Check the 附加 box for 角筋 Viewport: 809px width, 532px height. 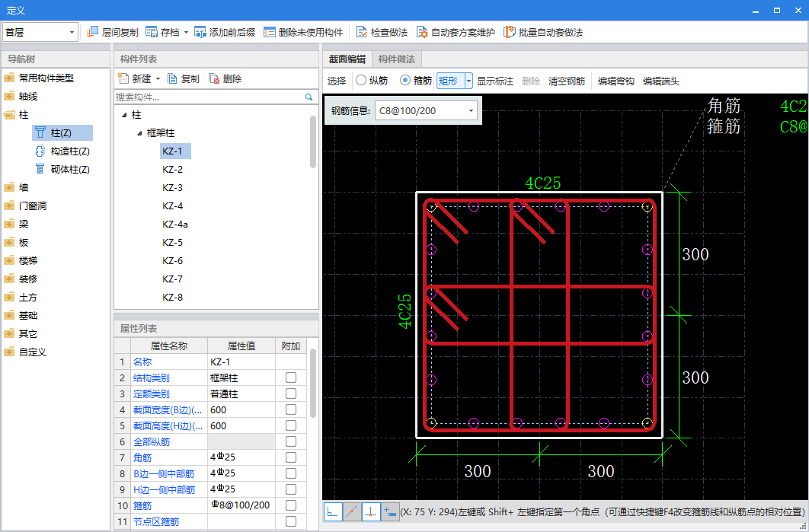click(291, 457)
